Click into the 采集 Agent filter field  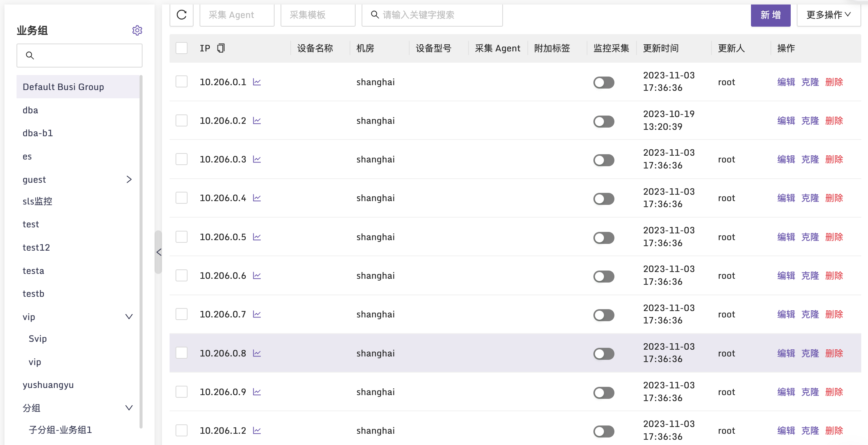pyautogui.click(x=237, y=15)
